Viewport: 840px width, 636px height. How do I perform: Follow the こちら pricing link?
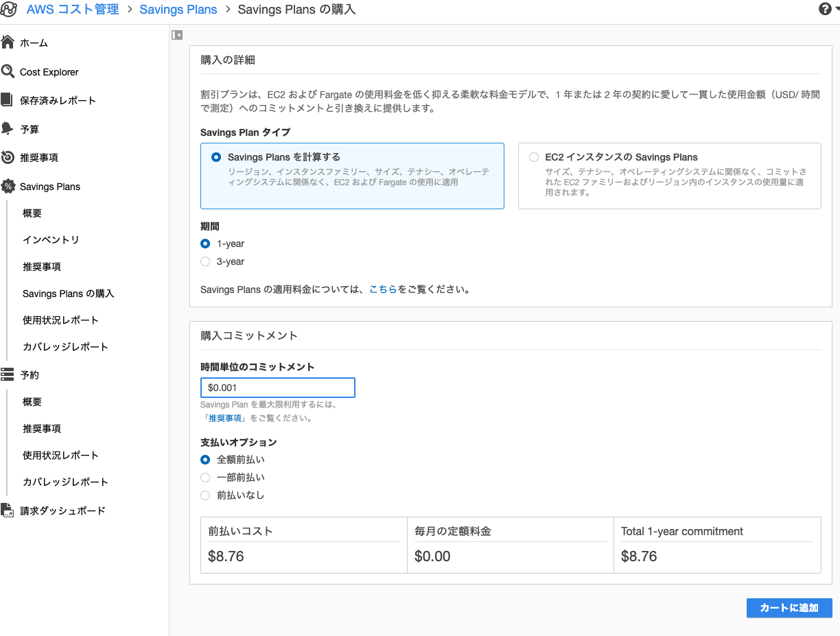[x=384, y=290]
